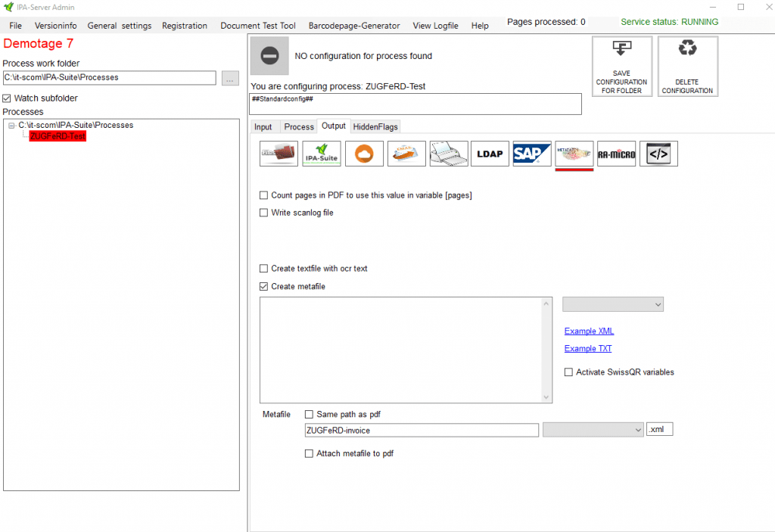Click the Example XML link
The width and height of the screenshot is (775, 532).
coord(589,331)
